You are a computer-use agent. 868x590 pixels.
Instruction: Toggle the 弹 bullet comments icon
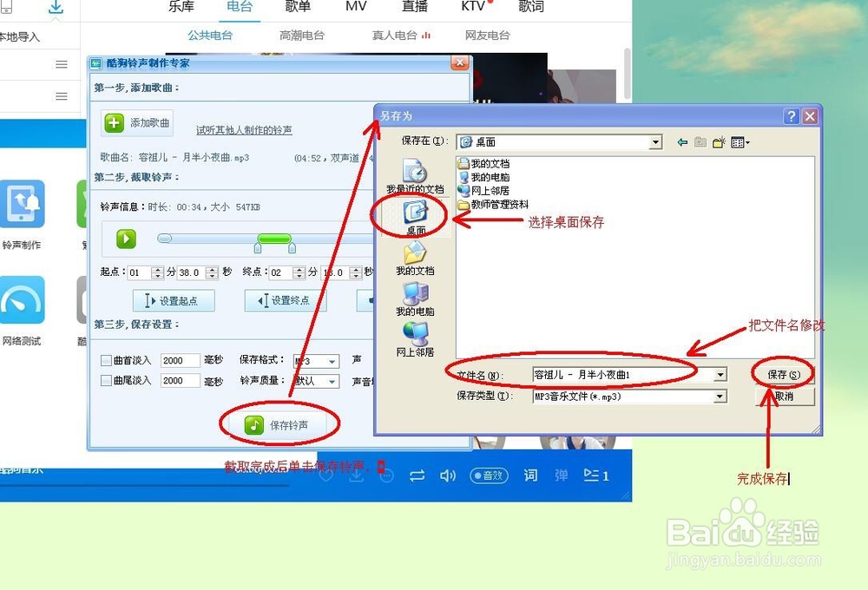[562, 475]
